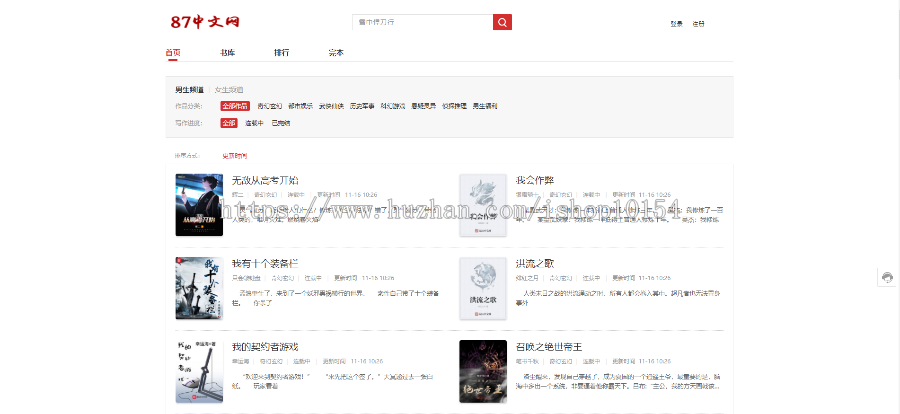The width and height of the screenshot is (900, 414).
Task: Go to the 完本 navigation tab
Action: [x=336, y=53]
